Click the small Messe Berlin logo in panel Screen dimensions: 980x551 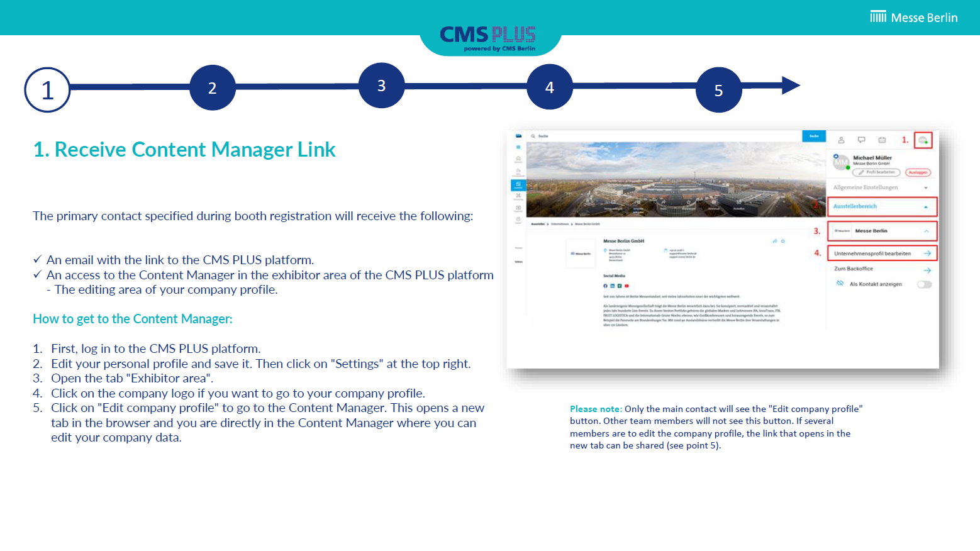(x=842, y=231)
